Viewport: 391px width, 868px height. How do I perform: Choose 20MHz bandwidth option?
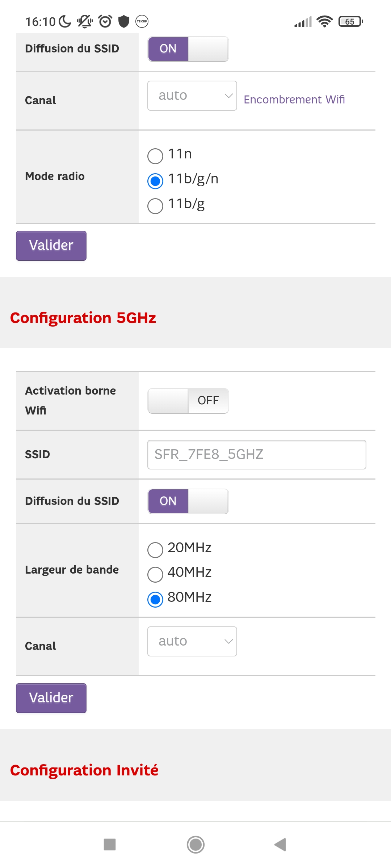[155, 550]
